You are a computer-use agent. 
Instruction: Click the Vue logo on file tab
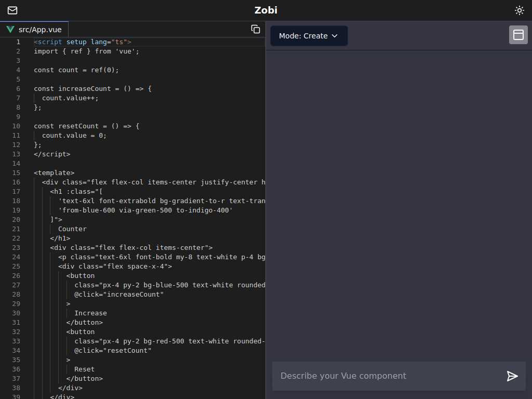10,30
